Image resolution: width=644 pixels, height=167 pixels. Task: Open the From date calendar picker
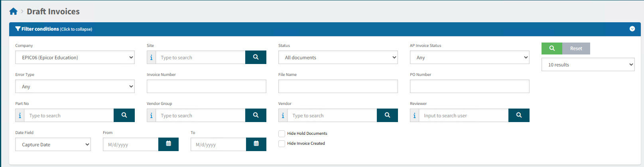[x=168, y=144]
